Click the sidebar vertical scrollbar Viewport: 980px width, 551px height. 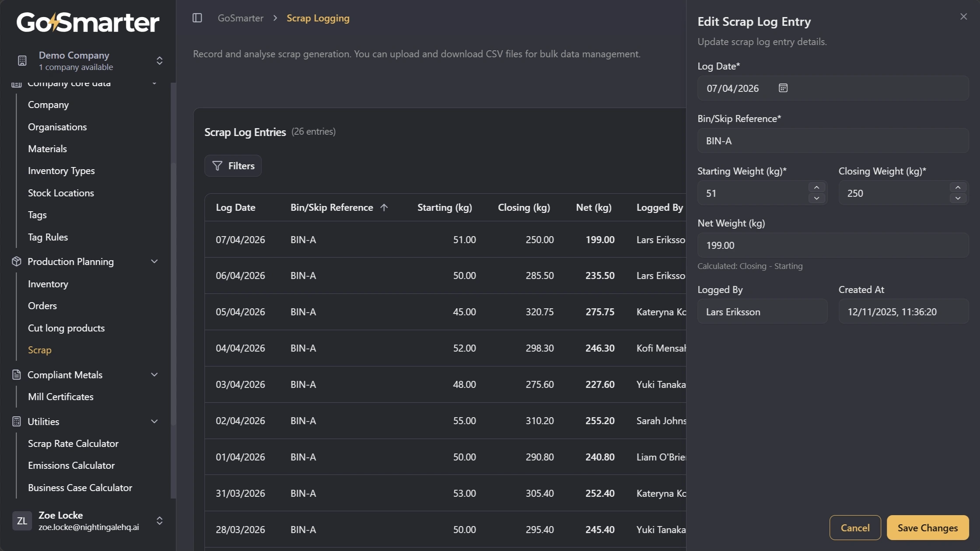point(173,293)
